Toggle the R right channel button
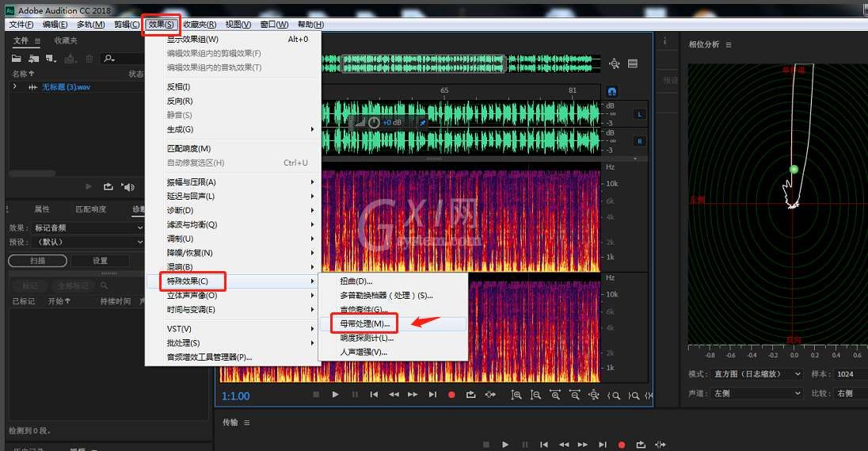Screen dimensions: 868x451 point(639,141)
